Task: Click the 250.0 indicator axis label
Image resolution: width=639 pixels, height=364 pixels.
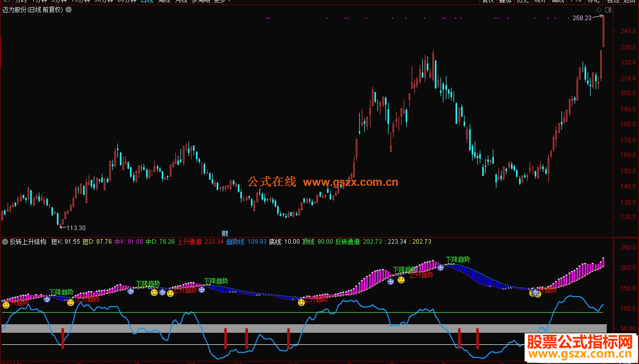Action: (x=627, y=248)
